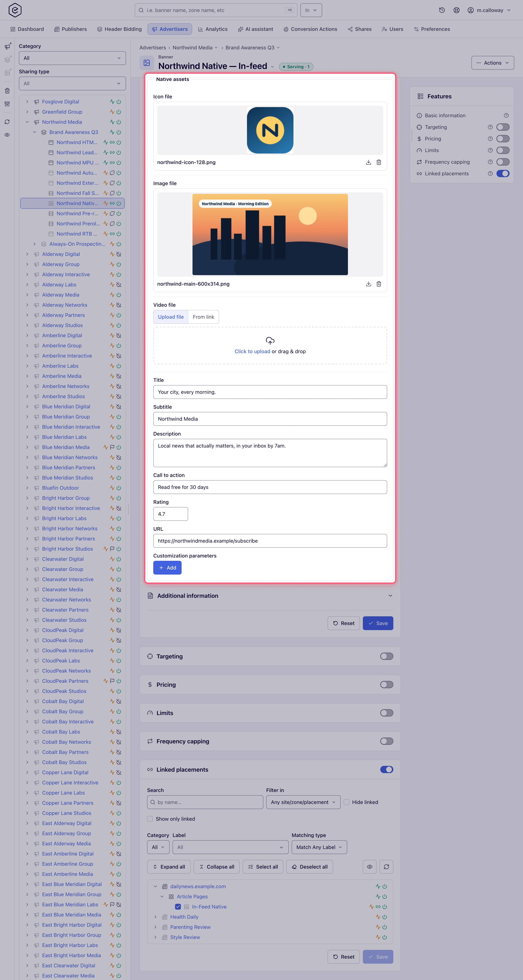Open Brand Awareness Q3 breadcrumb link
This screenshot has height=980, width=523.
pos(250,48)
